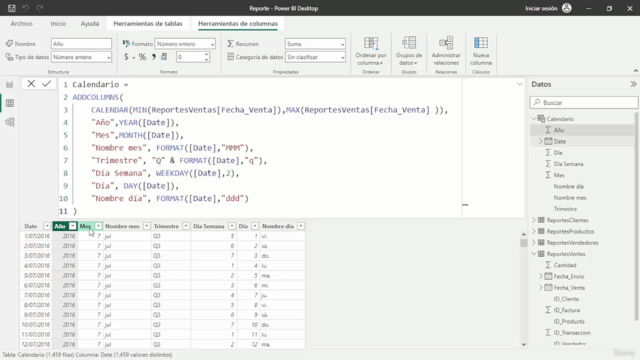Open the Model view sidebar icon
This screenshot has width=640, height=360.
click(x=10, y=122)
